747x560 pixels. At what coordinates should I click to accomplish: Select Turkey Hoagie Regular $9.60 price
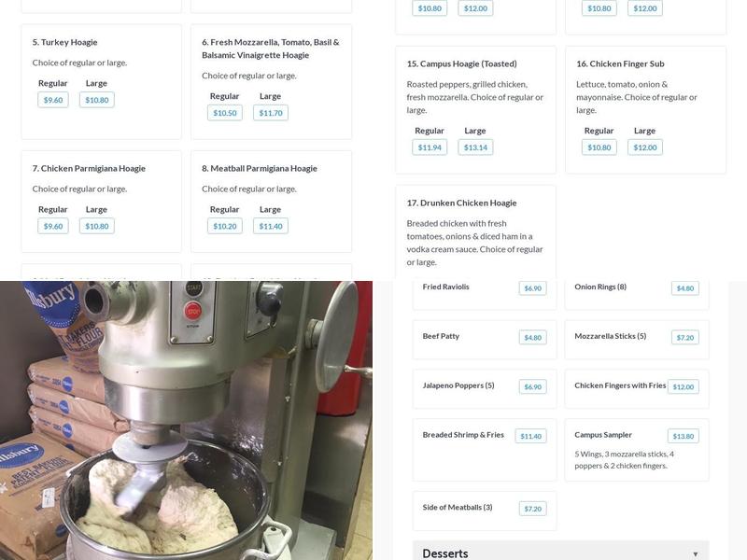(53, 100)
